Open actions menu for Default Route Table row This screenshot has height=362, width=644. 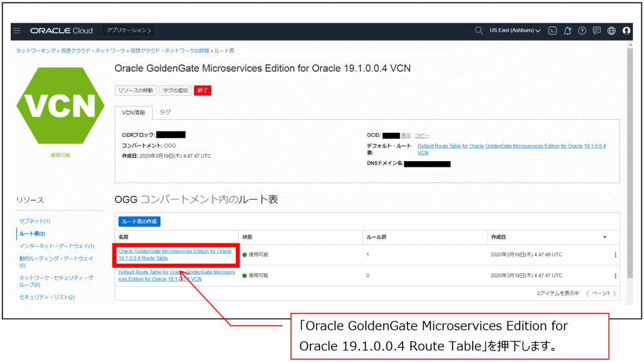click(615, 276)
